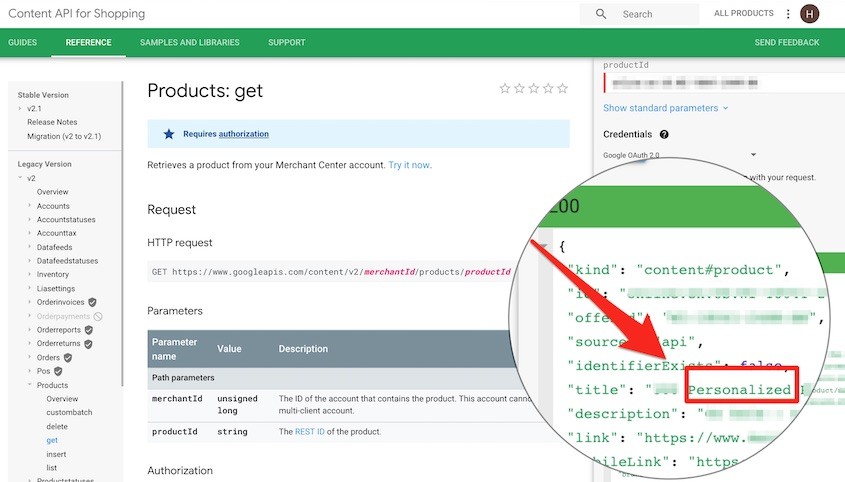Open Release Notes
Viewport: 845px width, 482px height.
tap(52, 122)
